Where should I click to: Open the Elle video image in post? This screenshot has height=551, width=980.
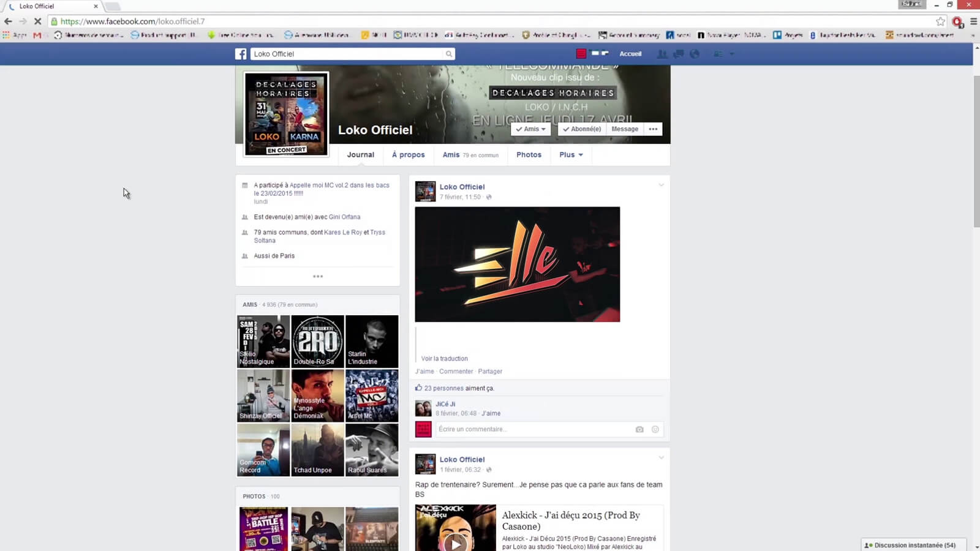pos(518,264)
